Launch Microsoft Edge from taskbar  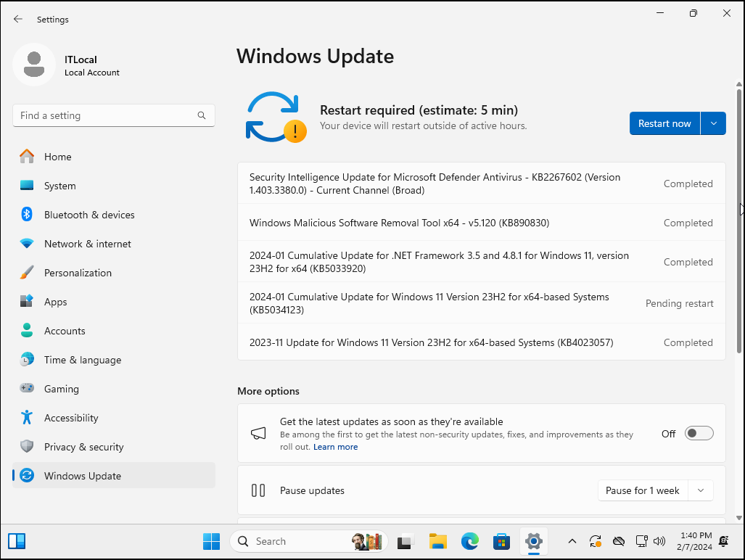[470, 541]
